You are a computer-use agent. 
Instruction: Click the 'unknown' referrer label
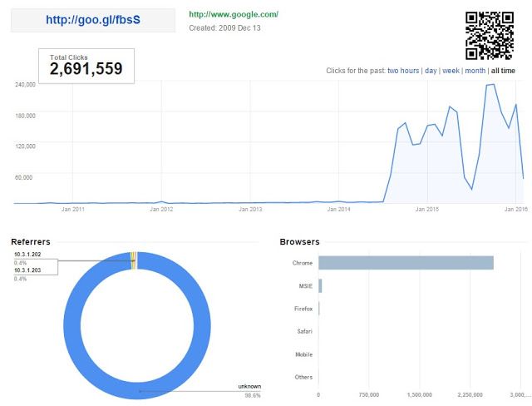(249, 387)
